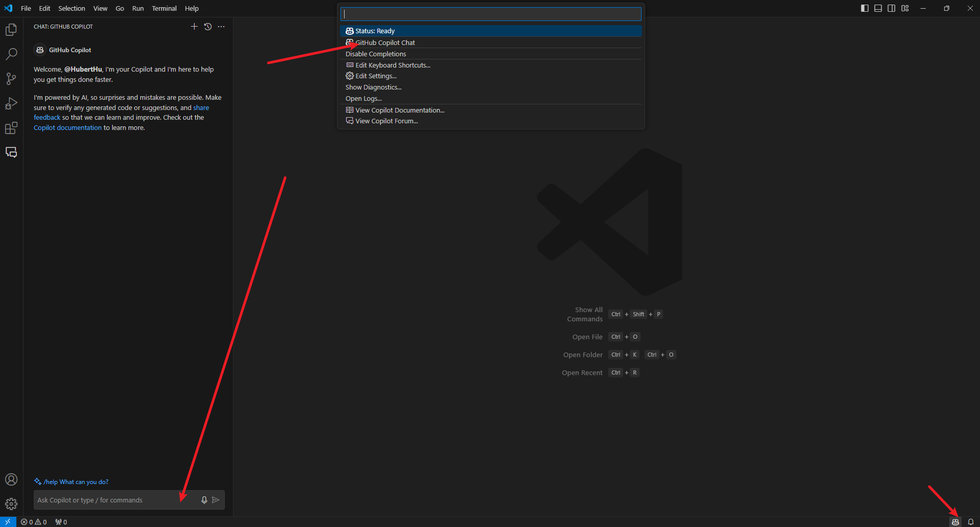Open the Run and Debug view icon

click(x=11, y=103)
